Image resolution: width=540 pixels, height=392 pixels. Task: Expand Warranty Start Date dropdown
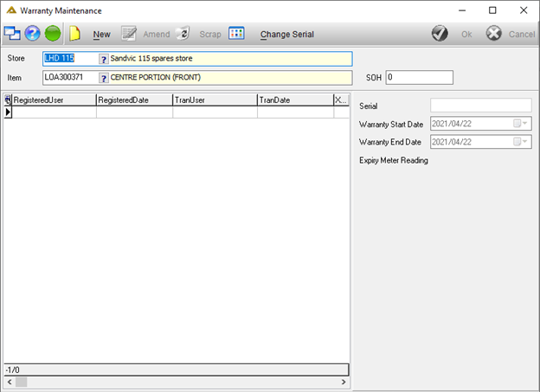tap(524, 124)
